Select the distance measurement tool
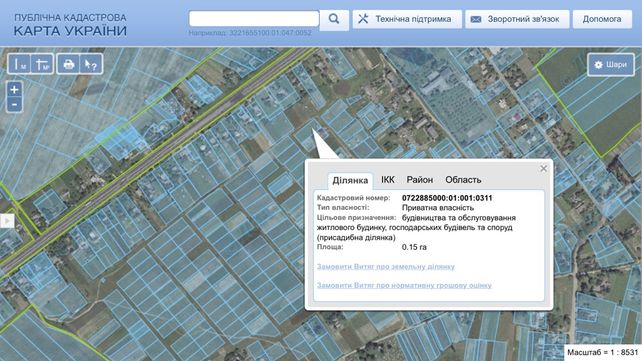The image size is (642, 361). tap(19, 64)
